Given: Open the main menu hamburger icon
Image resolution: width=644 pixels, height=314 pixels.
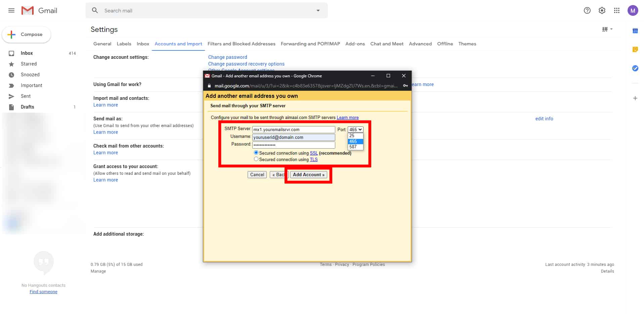Looking at the screenshot, I should point(11,10).
